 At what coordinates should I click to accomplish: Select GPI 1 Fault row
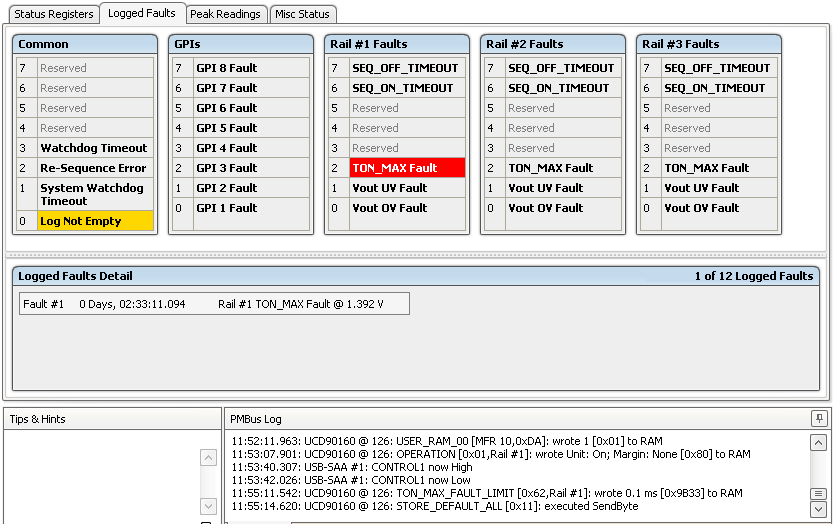point(226,208)
